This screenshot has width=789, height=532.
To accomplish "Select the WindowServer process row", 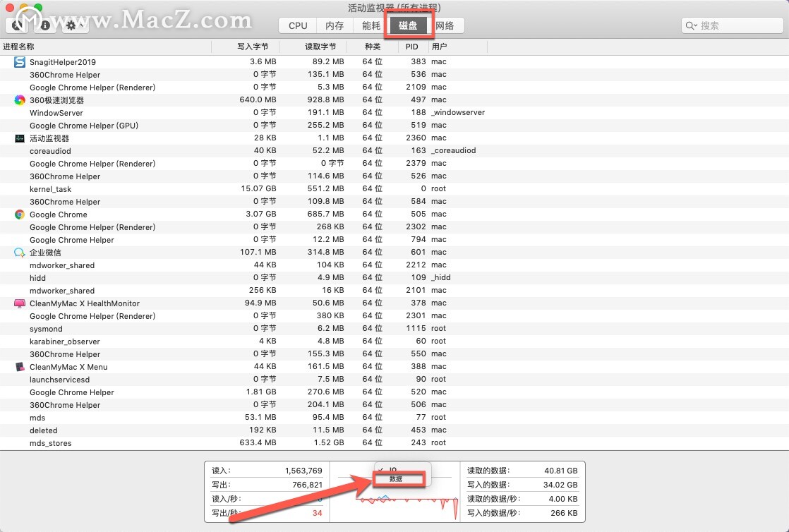I will (x=394, y=113).
